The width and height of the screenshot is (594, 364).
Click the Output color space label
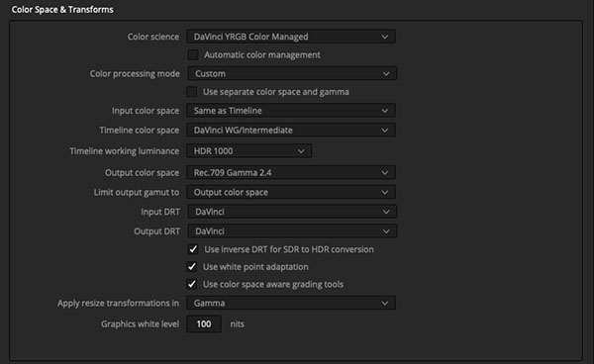[x=142, y=172]
